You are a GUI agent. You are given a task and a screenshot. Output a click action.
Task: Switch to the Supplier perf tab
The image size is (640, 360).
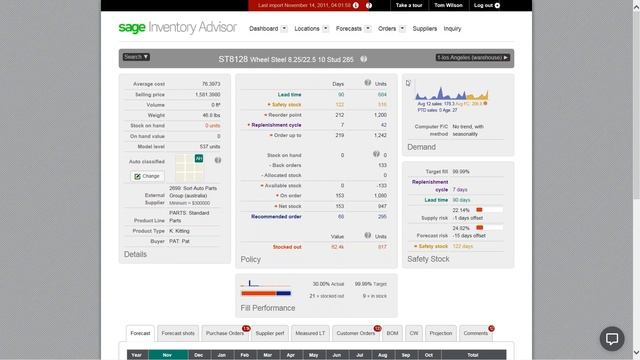pyautogui.click(x=270, y=333)
